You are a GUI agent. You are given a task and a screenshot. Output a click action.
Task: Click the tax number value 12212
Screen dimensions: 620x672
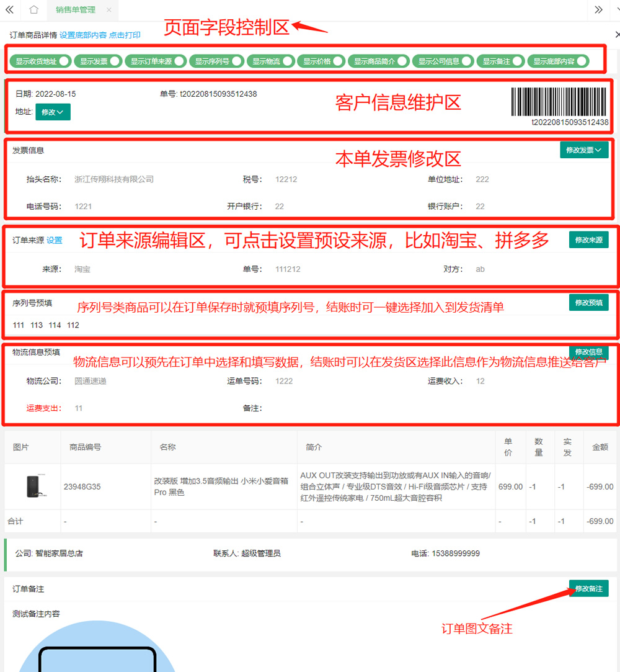coord(286,179)
